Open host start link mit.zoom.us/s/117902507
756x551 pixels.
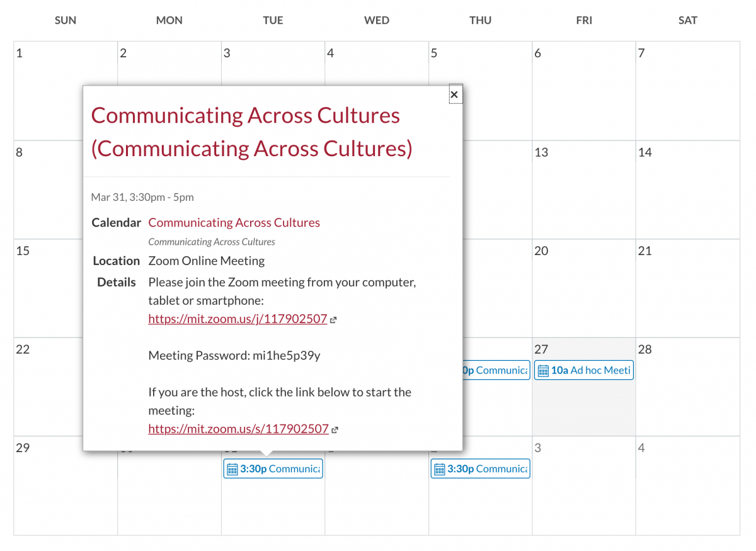238,429
